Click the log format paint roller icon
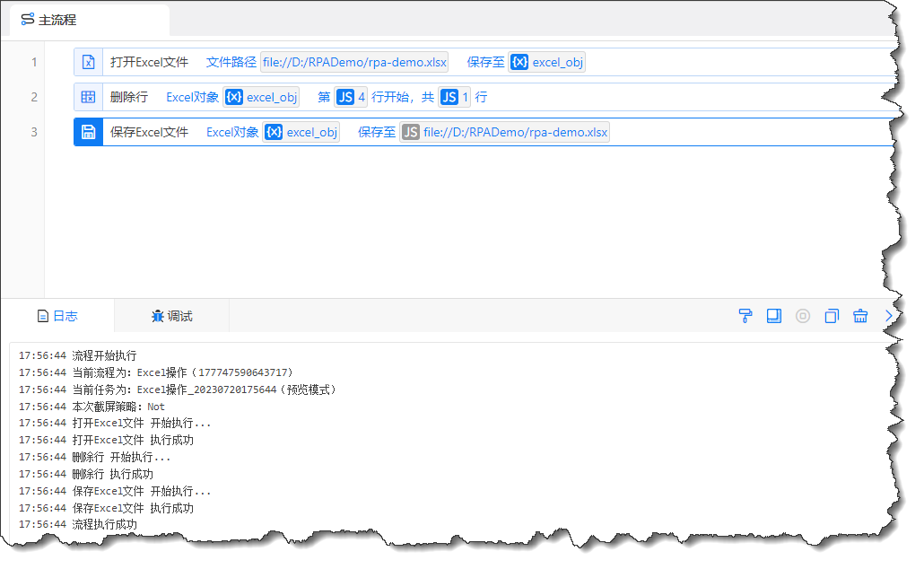The height and width of the screenshot is (569, 924). [x=745, y=316]
